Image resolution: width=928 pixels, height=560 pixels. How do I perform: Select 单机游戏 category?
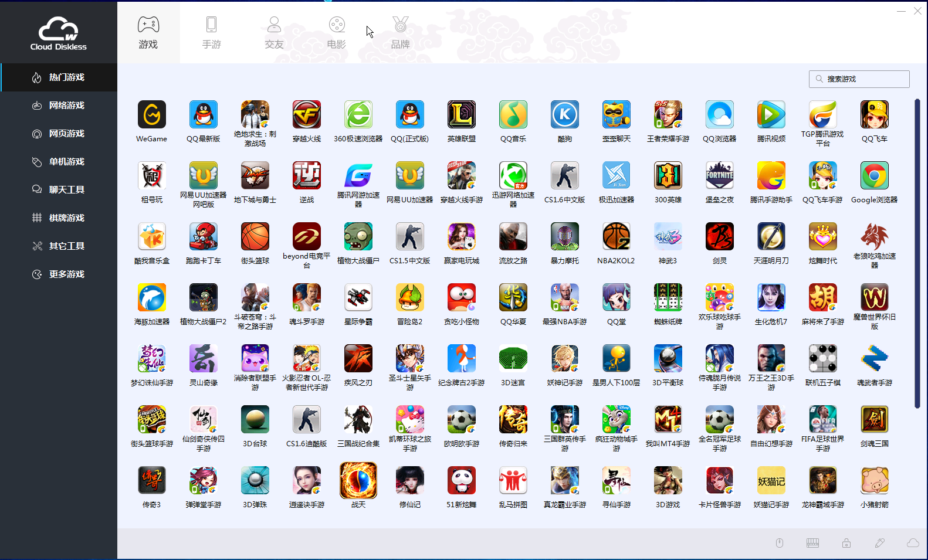pos(59,162)
